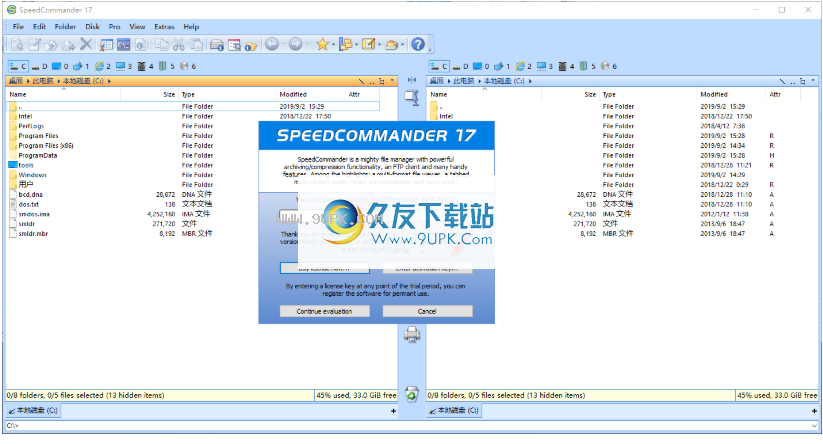The image size is (823, 444).
Task: Click the recycle bin icon in center strip
Action: pyautogui.click(x=412, y=394)
